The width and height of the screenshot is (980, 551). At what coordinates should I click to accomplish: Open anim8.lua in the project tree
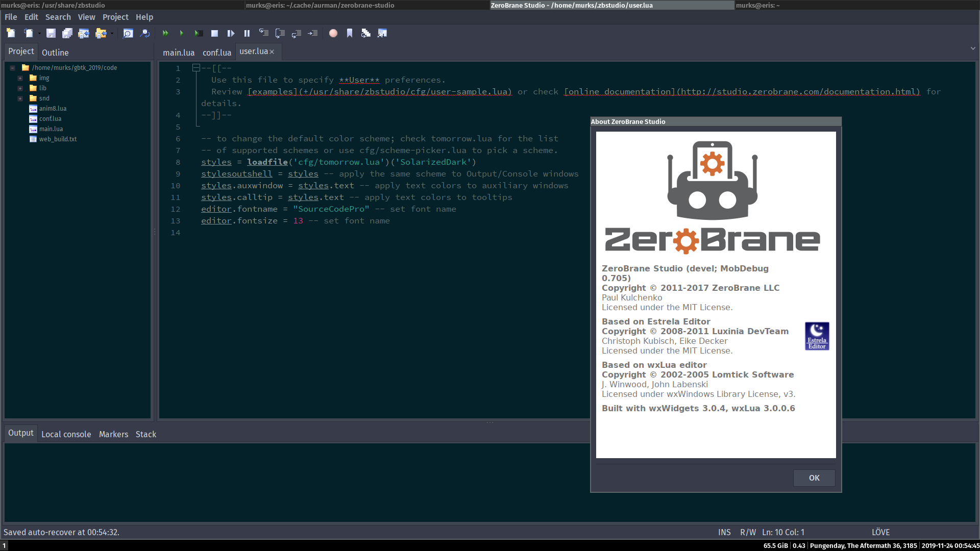pos(53,109)
